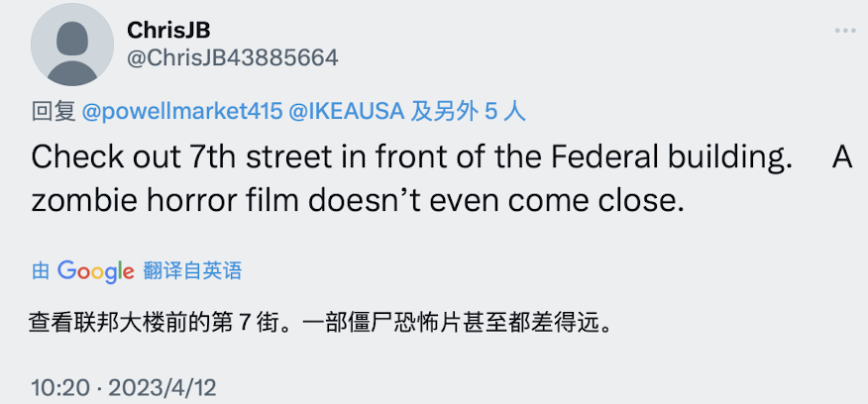Image resolution: width=868 pixels, height=404 pixels.
Task: Click the phrase 'zombie horror film'
Action: 164,199
